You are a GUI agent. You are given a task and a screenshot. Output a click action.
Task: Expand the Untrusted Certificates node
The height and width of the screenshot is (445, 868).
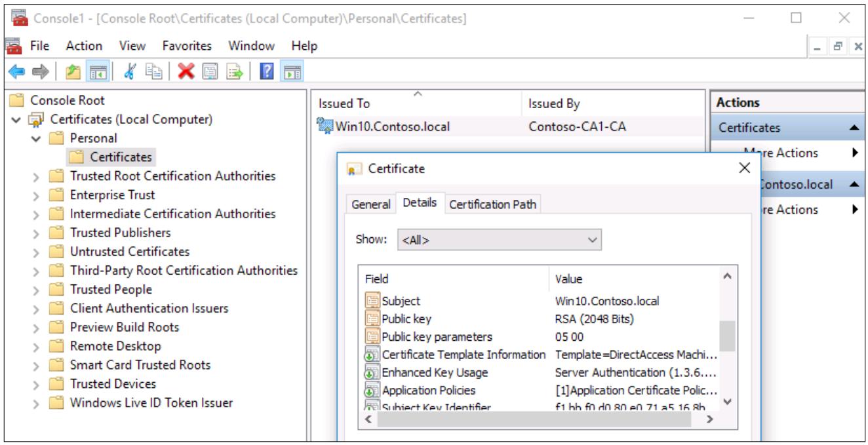point(37,252)
